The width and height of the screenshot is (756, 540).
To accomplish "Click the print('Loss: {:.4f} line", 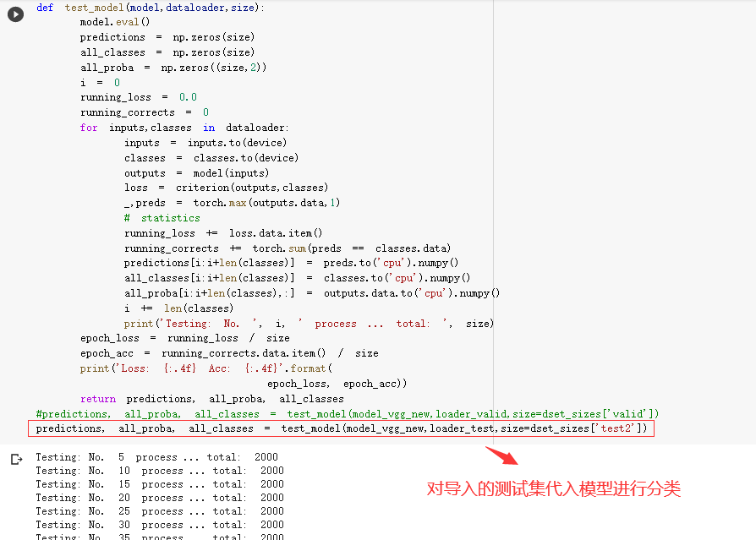I will point(206,369).
